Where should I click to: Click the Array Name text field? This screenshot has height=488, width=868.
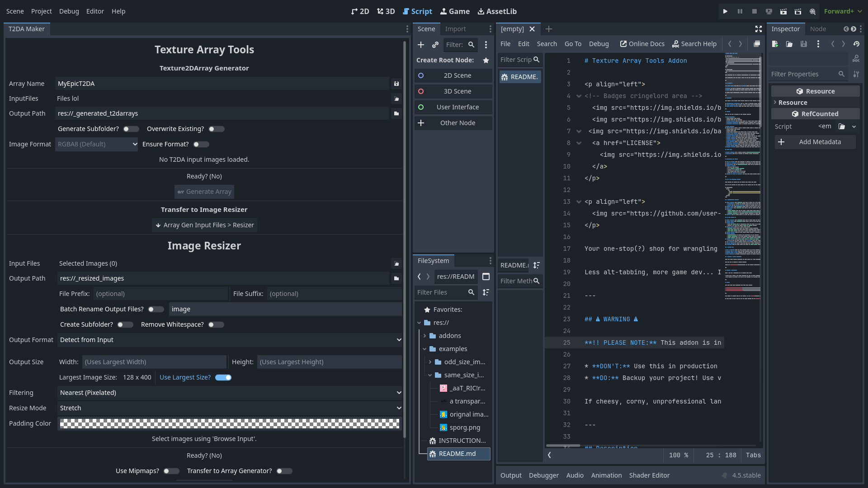click(222, 84)
